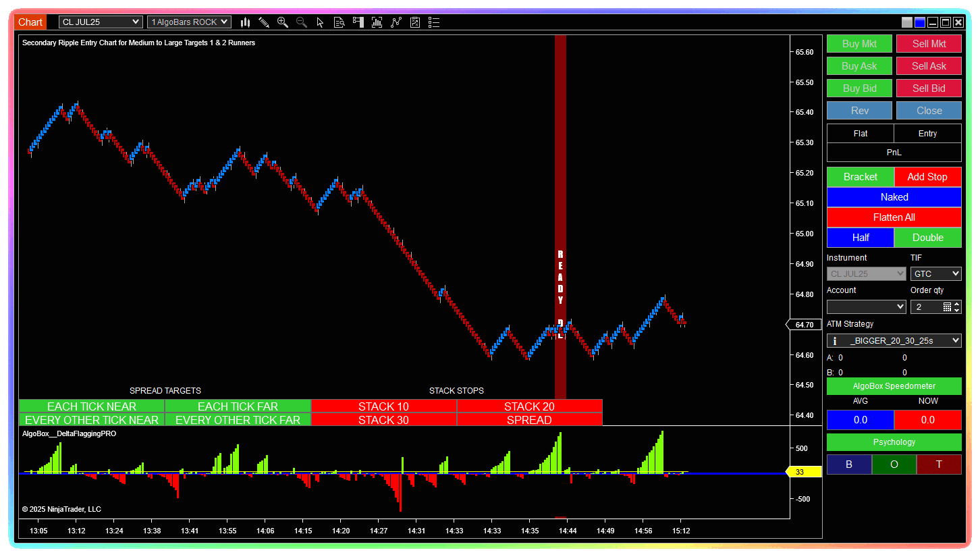Toggle the STACK 10 stops option

(x=383, y=406)
